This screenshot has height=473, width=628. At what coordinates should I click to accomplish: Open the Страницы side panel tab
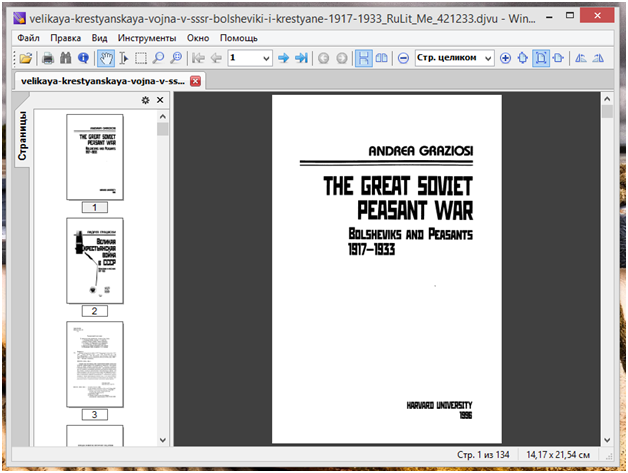click(x=22, y=135)
